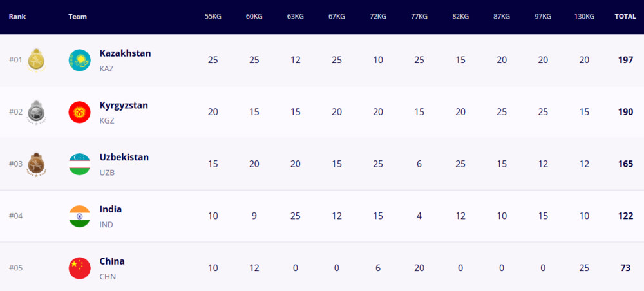Click the Kazakhstan flag icon
Viewport: 644px width, 291px height.
(80, 61)
